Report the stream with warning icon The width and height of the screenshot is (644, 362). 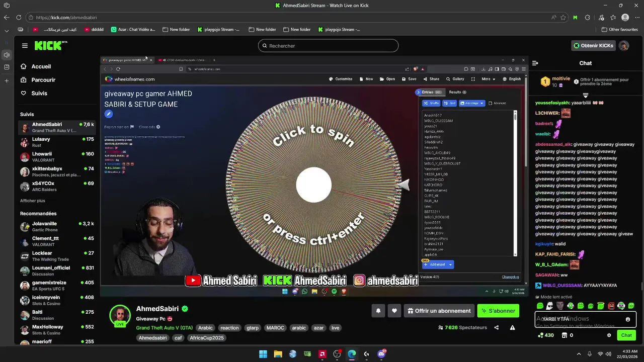(512, 328)
